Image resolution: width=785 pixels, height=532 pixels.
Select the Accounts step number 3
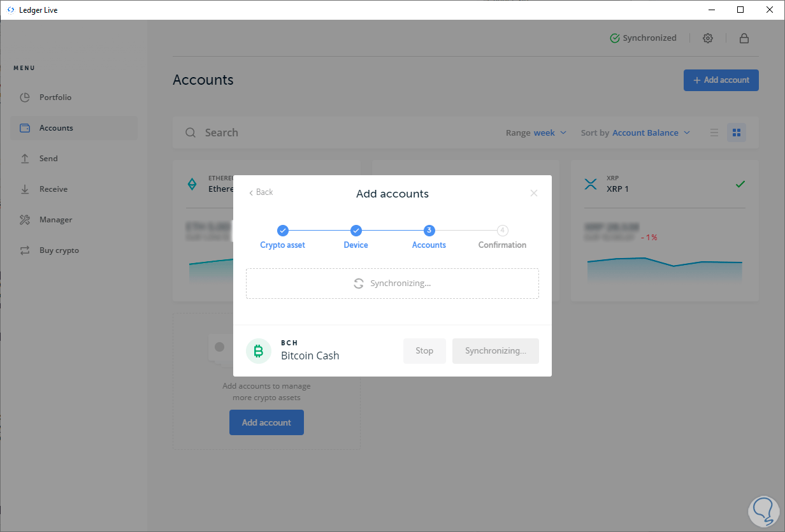[429, 237]
